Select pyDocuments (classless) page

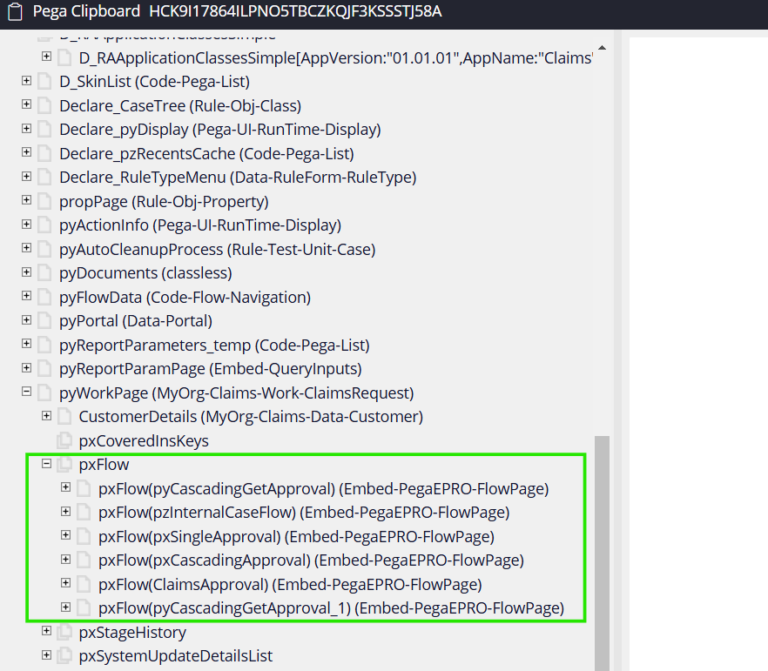click(145, 273)
